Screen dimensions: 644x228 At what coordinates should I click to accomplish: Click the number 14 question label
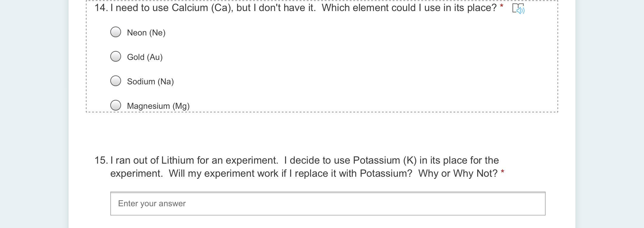pos(101,8)
